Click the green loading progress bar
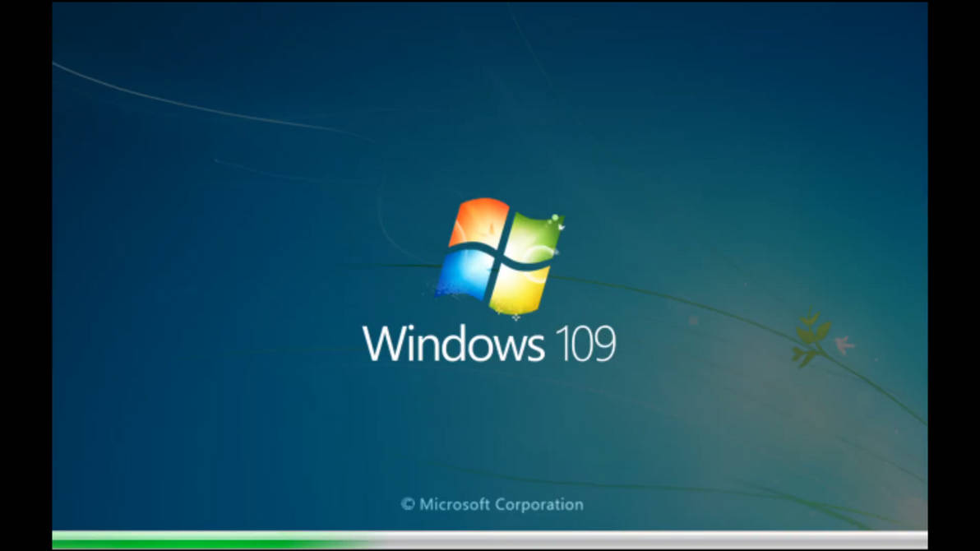This screenshot has height=551, width=980. pyautogui.click(x=489, y=540)
